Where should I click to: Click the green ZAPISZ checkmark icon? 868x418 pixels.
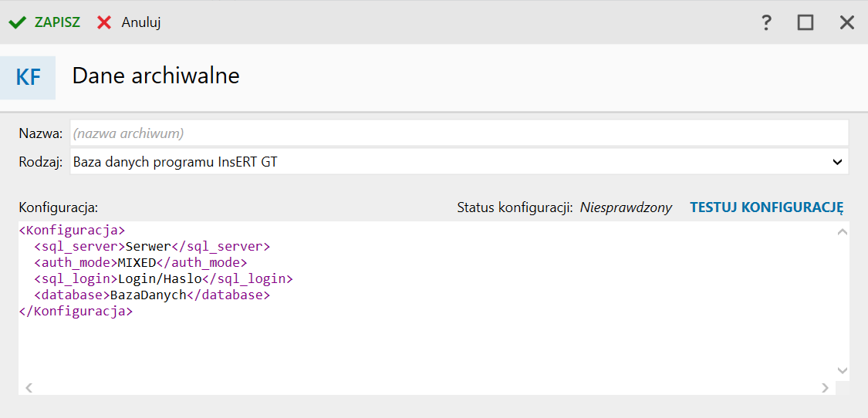[17, 22]
